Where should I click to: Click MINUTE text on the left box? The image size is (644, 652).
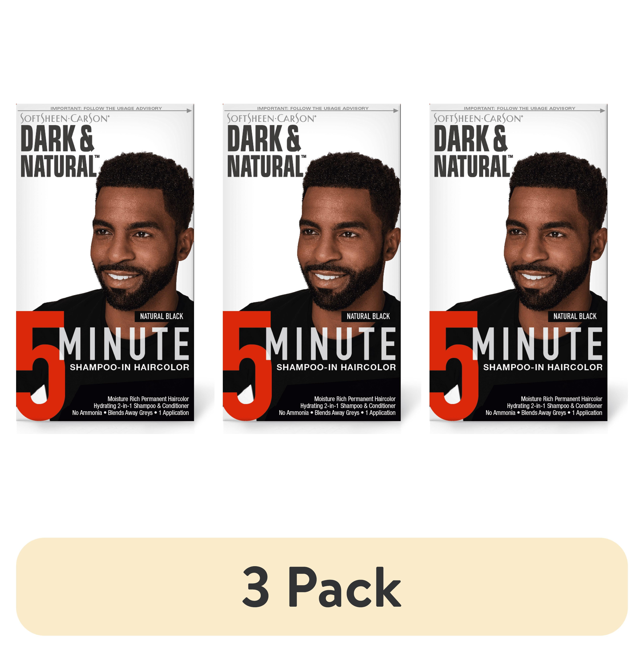(x=124, y=344)
